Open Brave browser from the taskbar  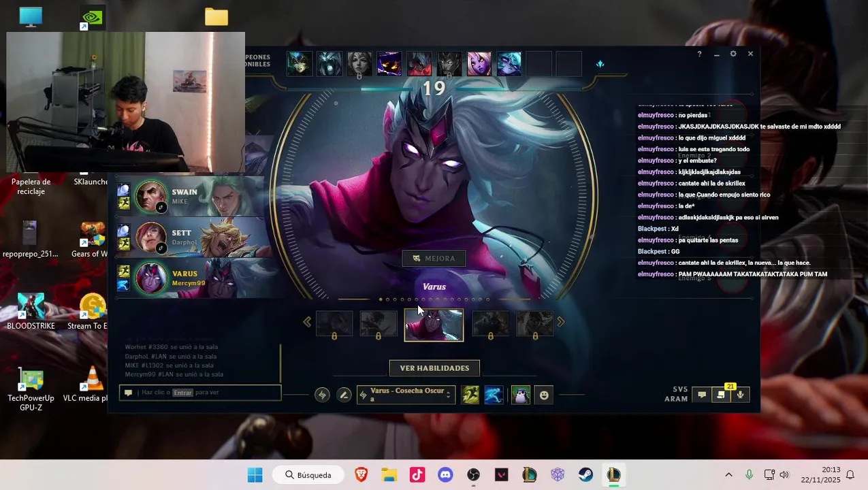pyautogui.click(x=361, y=475)
